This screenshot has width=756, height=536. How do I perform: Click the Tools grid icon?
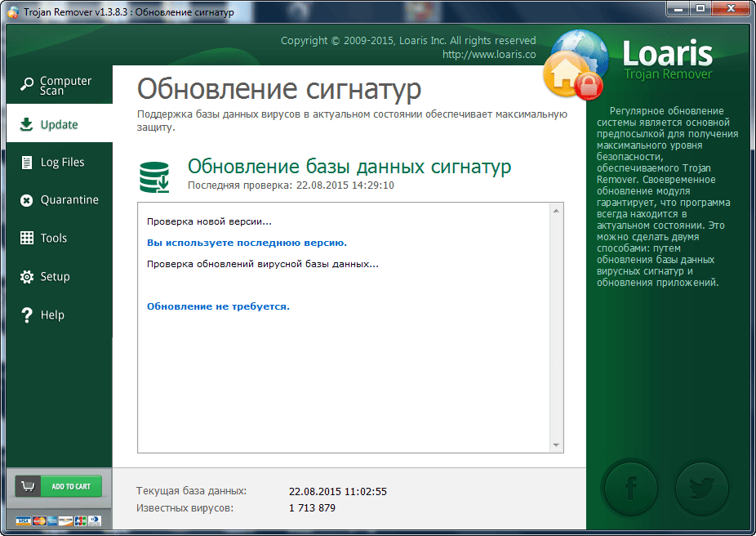pos(26,238)
